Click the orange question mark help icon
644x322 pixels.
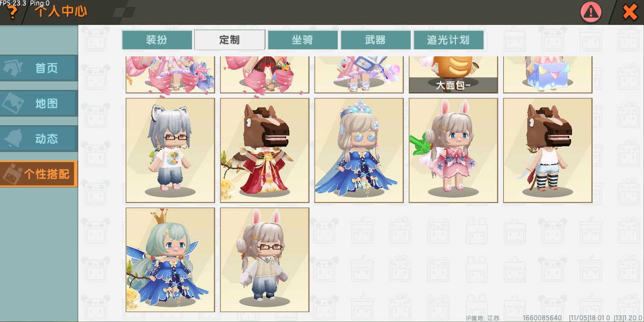[x=13, y=13]
